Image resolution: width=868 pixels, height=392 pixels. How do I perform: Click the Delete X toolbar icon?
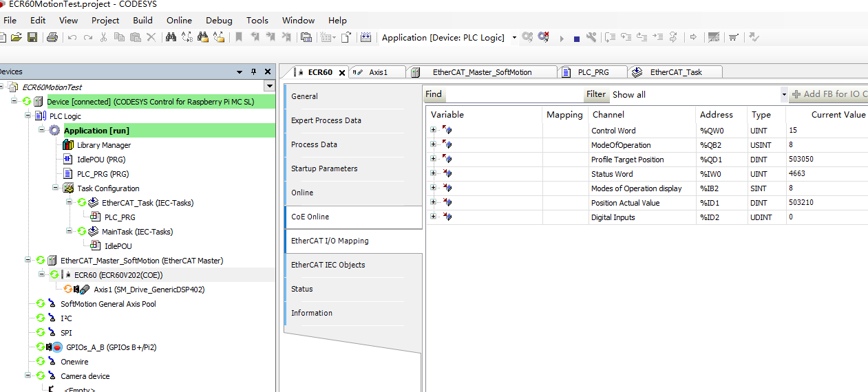pyautogui.click(x=151, y=37)
